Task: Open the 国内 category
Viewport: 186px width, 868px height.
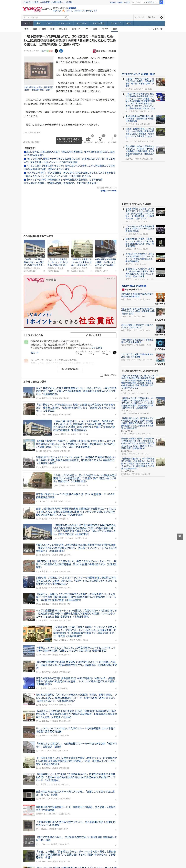Action: coord(35,29)
